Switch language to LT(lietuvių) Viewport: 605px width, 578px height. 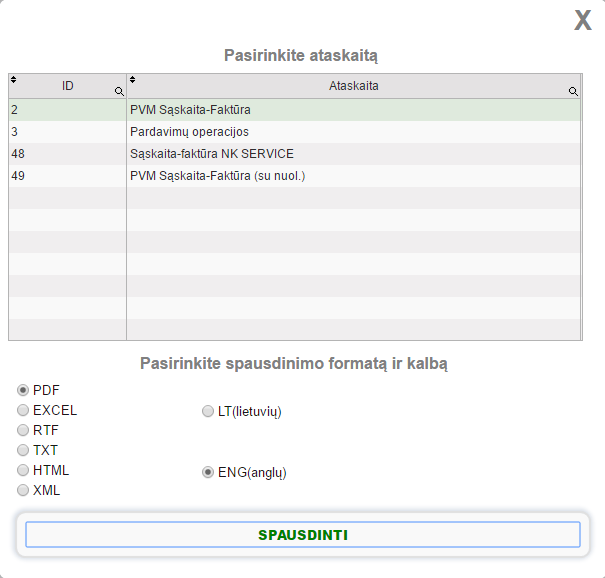208,411
